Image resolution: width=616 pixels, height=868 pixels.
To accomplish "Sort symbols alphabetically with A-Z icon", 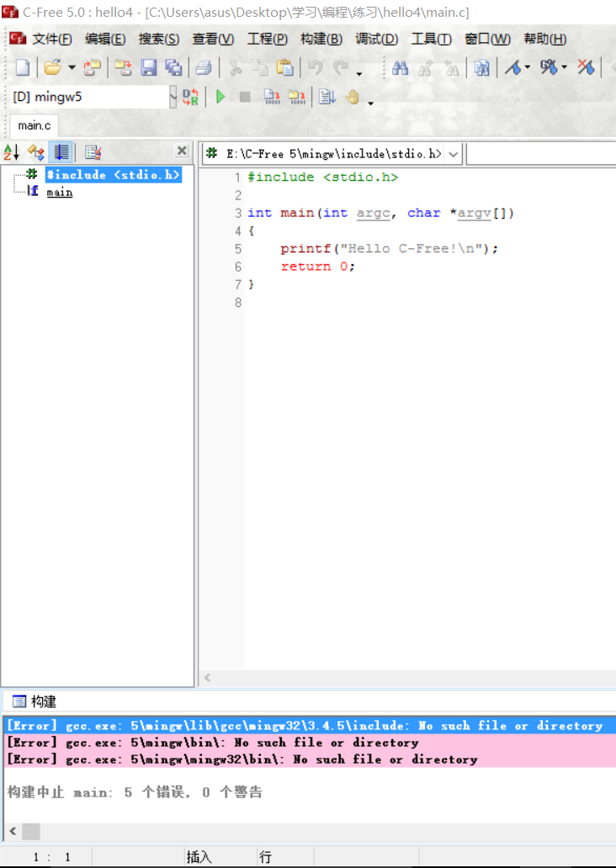I will click(12, 152).
